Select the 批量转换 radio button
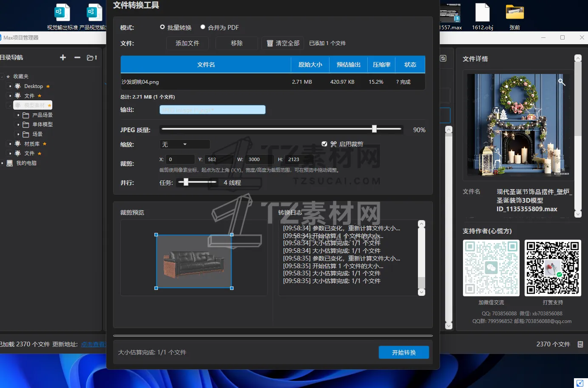 [162, 27]
